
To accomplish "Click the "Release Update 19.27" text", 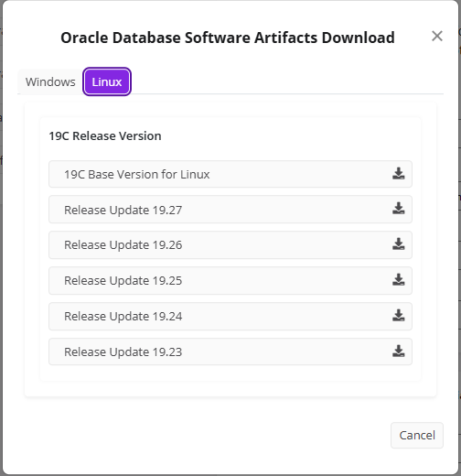I will click(x=123, y=210).
